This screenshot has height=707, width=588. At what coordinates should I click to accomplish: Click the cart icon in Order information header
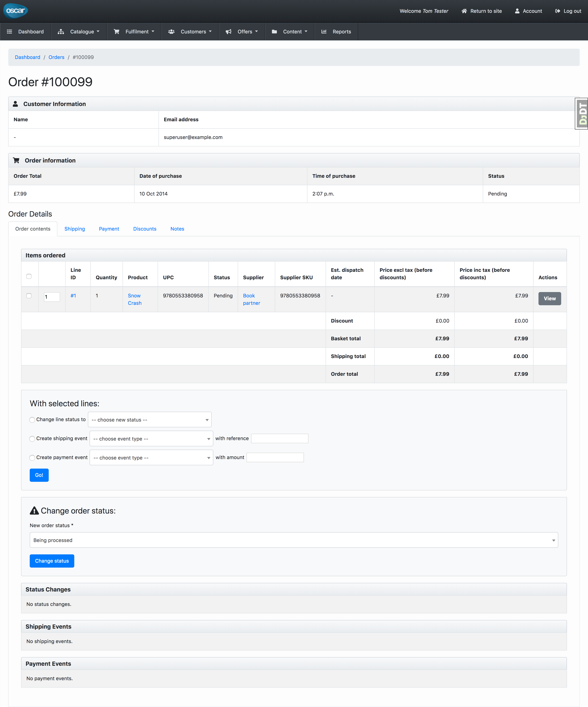[x=16, y=160]
